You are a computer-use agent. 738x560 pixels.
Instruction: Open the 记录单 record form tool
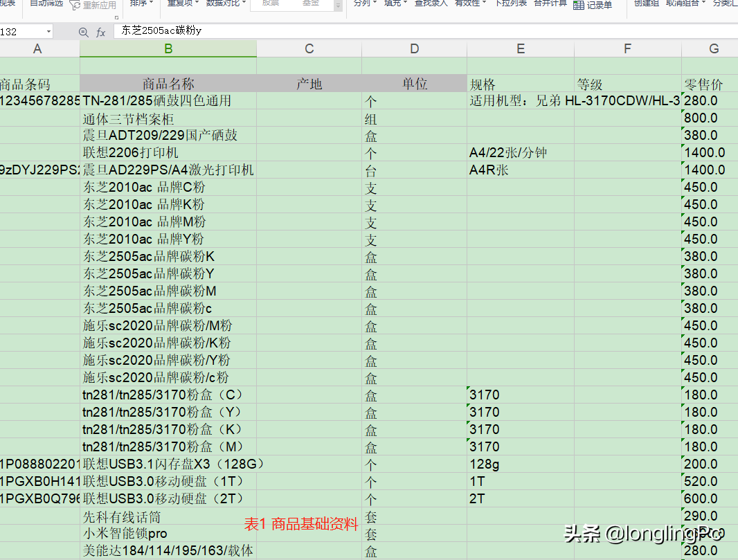click(x=593, y=5)
